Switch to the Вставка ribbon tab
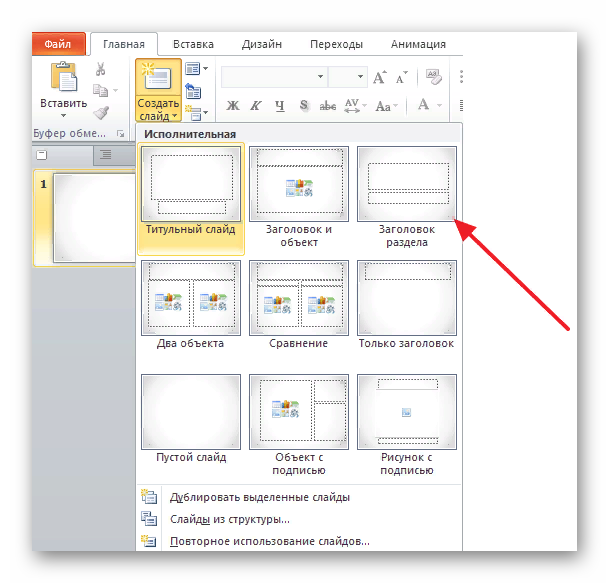This screenshot has height=583, width=609. pyautogui.click(x=193, y=44)
